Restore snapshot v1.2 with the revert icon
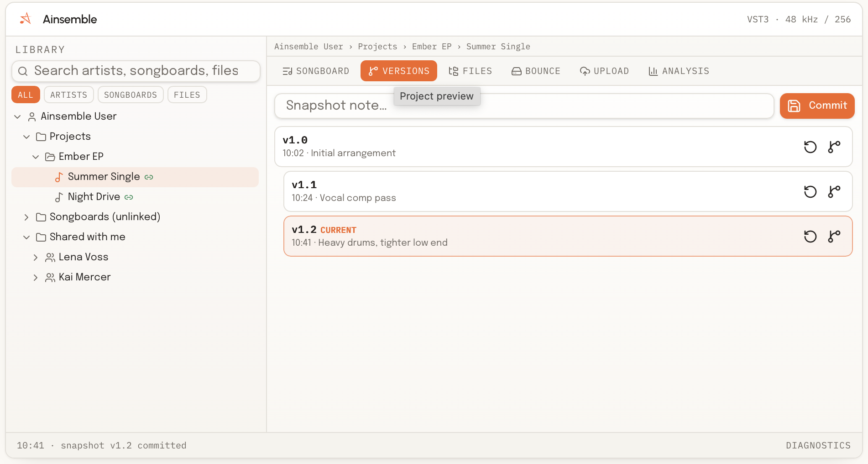868x464 pixels. [x=810, y=237]
